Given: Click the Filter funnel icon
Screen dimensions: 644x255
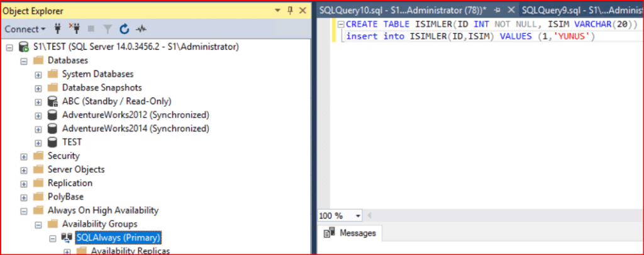Looking at the screenshot, I should 108,29.
